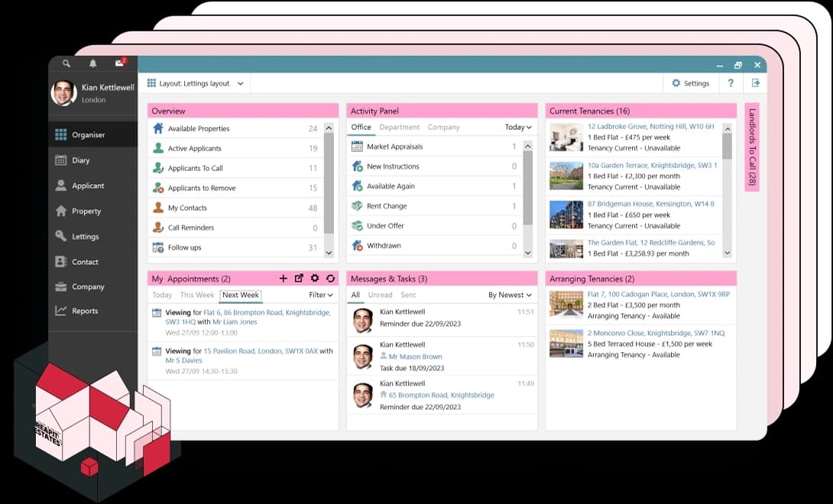Click Current Tenancies scrollbar down arrow

(x=728, y=253)
